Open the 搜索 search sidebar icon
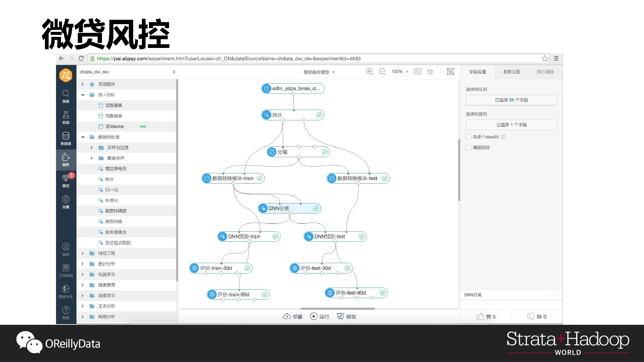644x362 pixels. click(66, 96)
